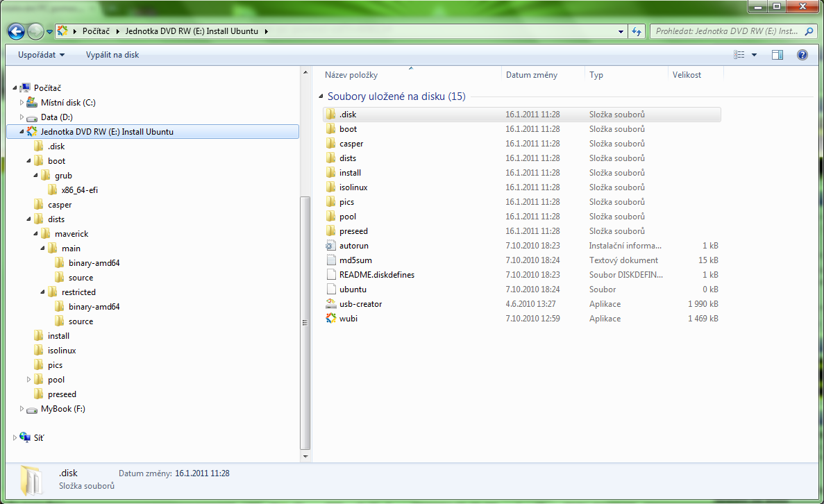Sort by Datum změny column header
824x504 pixels.
pyautogui.click(x=532, y=75)
